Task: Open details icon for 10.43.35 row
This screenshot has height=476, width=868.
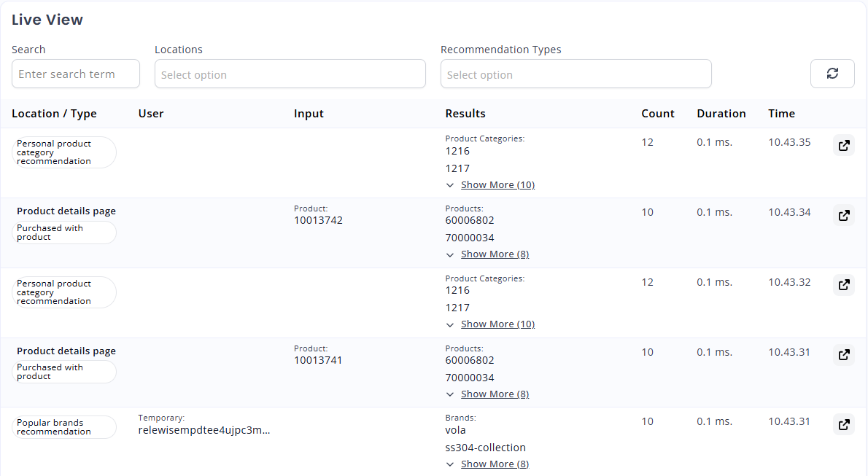Action: coord(844,146)
